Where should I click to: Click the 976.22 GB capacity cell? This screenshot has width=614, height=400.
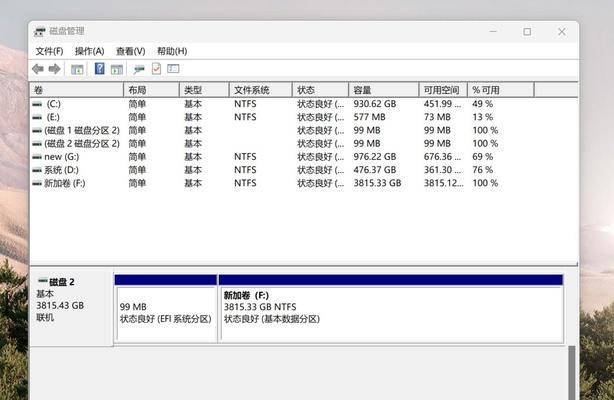click(x=375, y=157)
